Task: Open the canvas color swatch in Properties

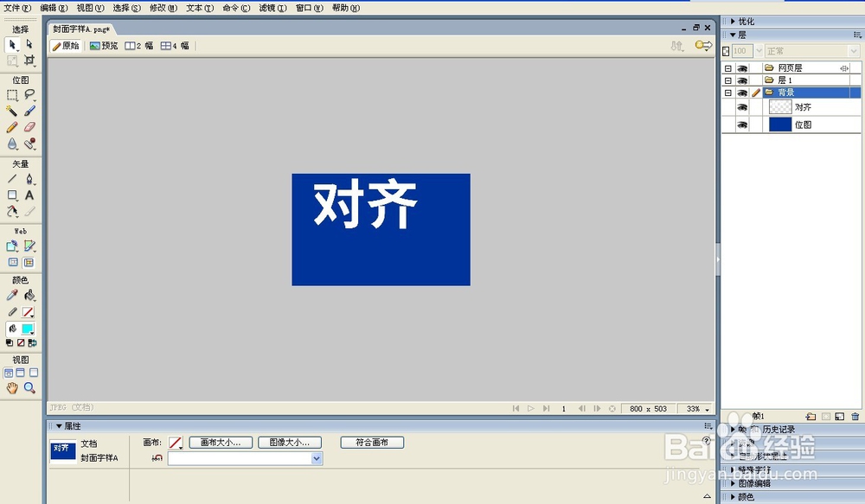Action: coord(176,443)
